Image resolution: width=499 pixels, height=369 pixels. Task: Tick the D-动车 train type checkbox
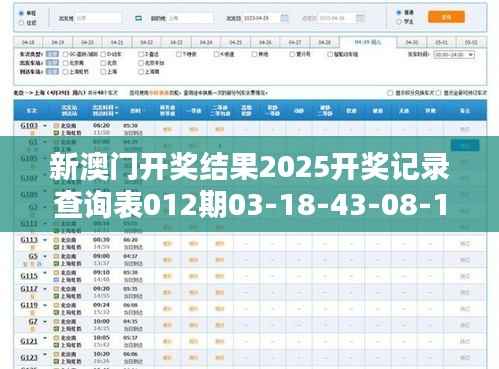click(x=103, y=54)
